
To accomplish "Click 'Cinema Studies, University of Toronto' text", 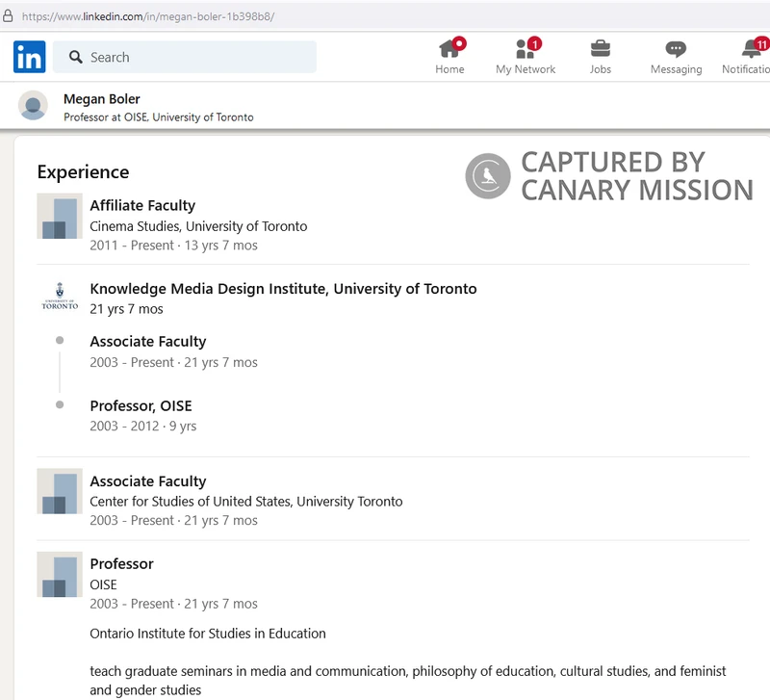I will (198, 226).
